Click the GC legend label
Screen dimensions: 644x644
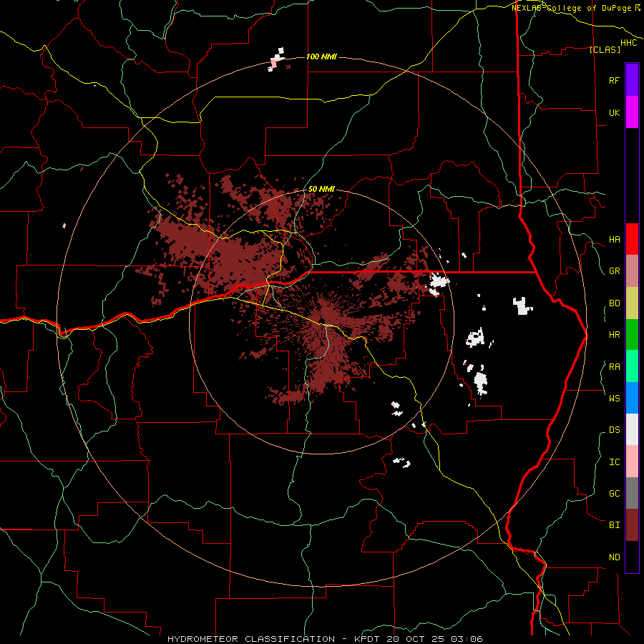pos(614,494)
